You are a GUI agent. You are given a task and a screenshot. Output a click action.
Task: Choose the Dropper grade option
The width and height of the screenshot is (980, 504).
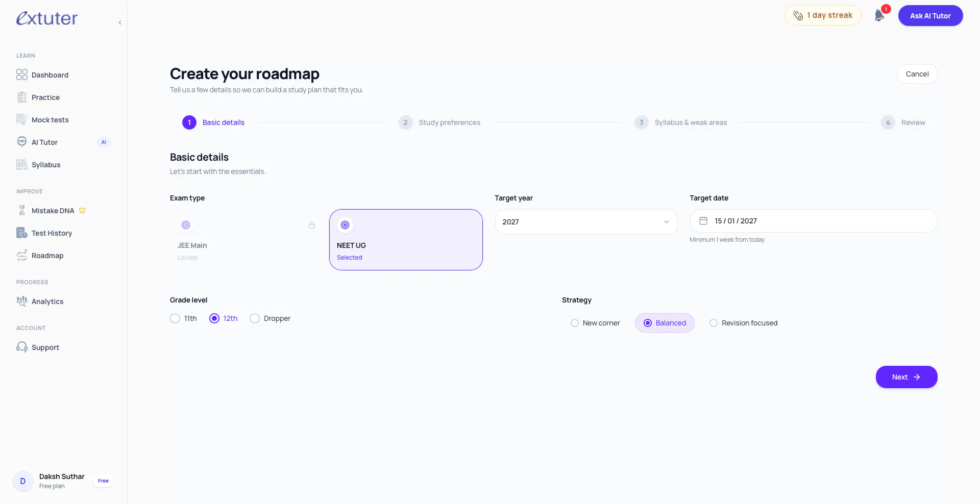(270, 318)
